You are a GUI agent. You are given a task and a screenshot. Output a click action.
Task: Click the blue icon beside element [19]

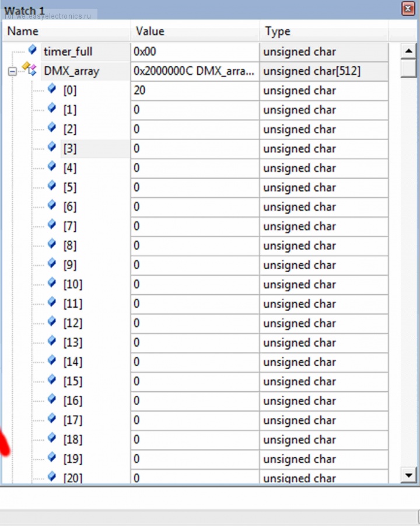52,458
